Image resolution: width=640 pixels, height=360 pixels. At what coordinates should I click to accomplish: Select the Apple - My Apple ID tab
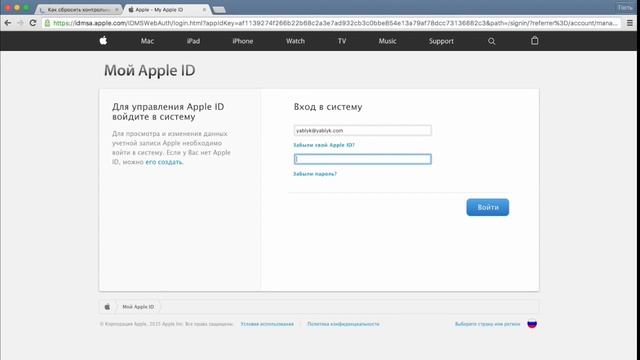[167, 9]
